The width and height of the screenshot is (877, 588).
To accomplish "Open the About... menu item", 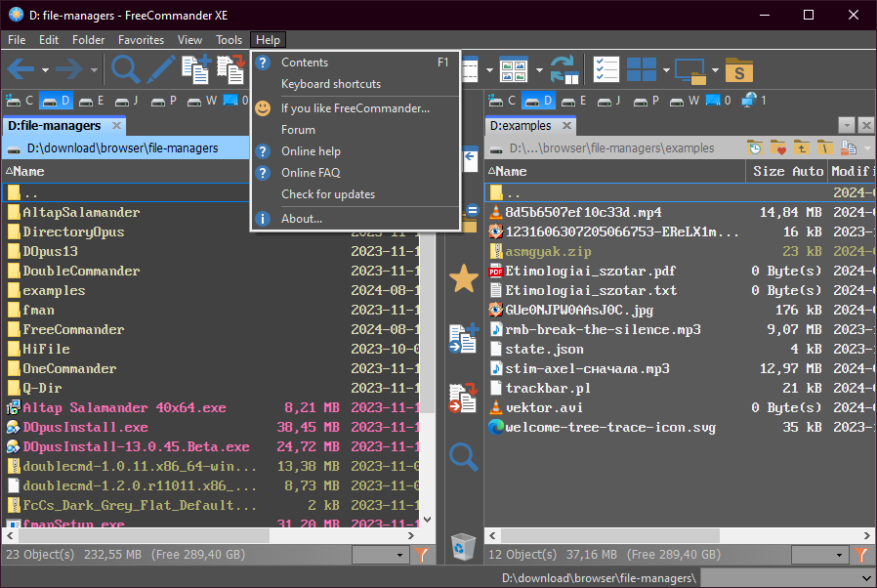I will 302,219.
